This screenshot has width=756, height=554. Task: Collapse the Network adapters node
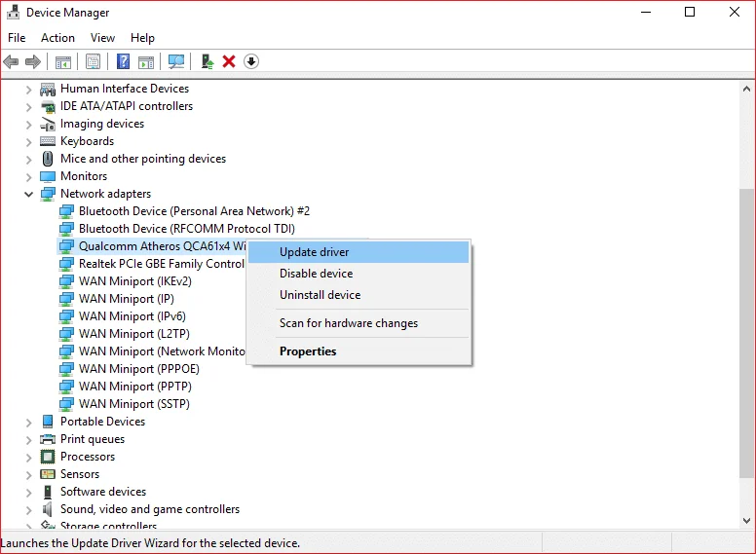tap(29, 194)
